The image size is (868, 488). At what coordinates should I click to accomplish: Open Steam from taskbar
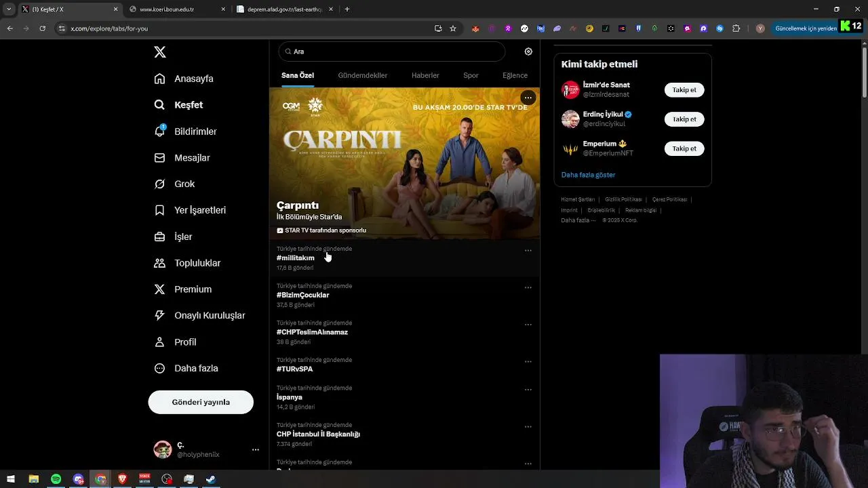point(211,479)
